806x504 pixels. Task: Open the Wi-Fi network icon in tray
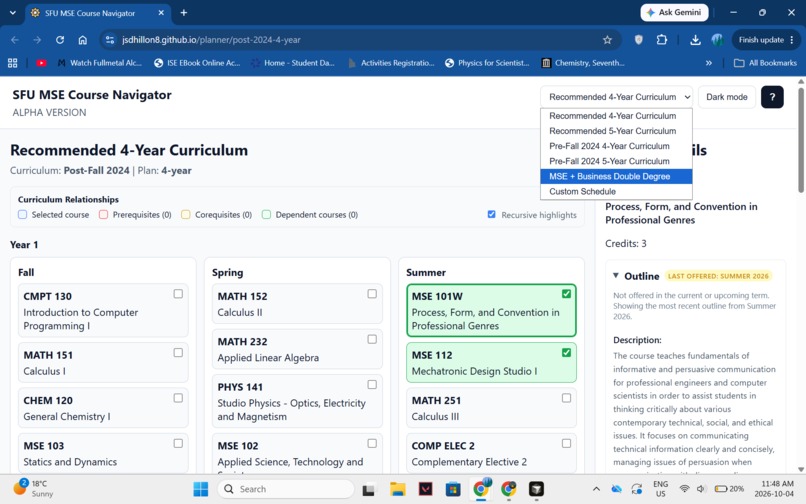tap(684, 489)
